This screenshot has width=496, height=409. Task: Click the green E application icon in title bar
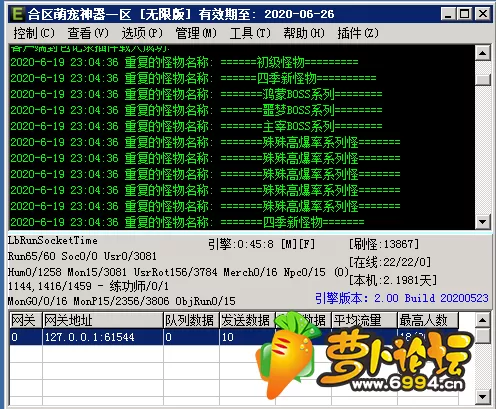(17, 14)
